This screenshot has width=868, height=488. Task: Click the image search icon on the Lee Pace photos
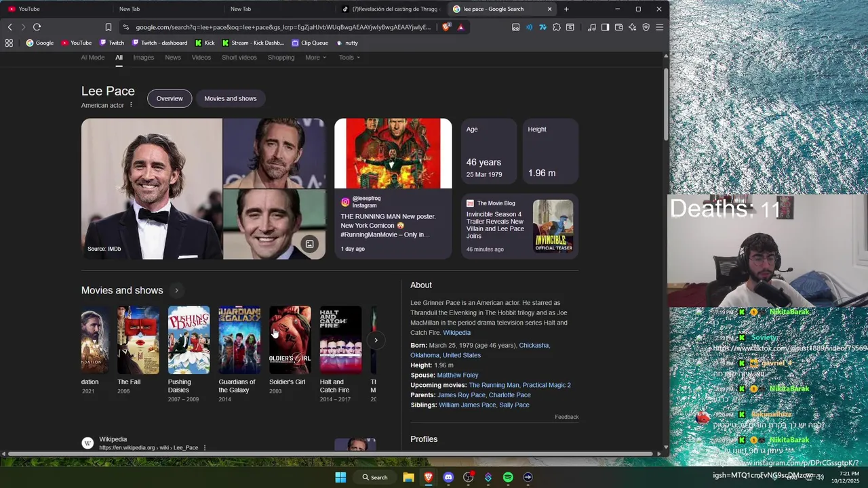pyautogui.click(x=309, y=244)
